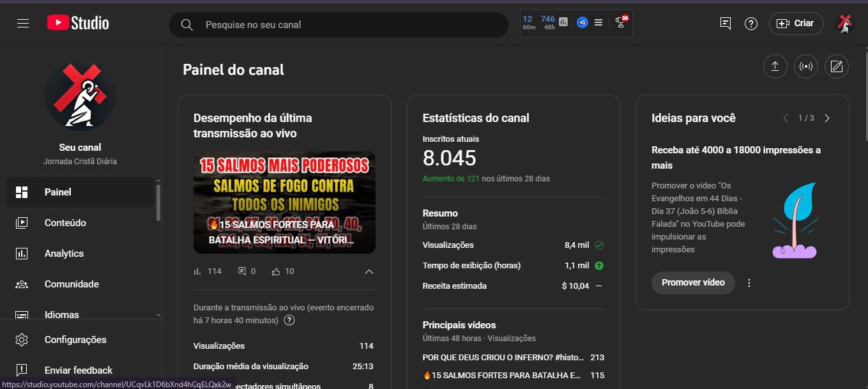
Task: Click the subscriber count 8.045
Action: [450, 158]
